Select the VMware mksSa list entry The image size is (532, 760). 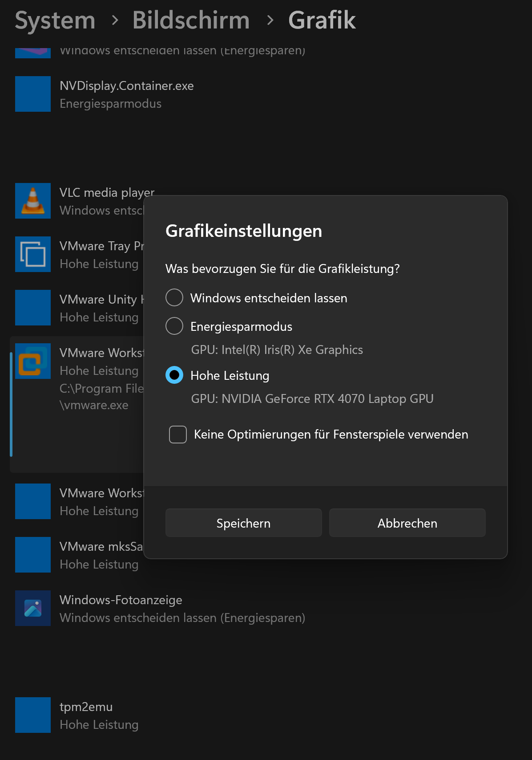[77, 555]
